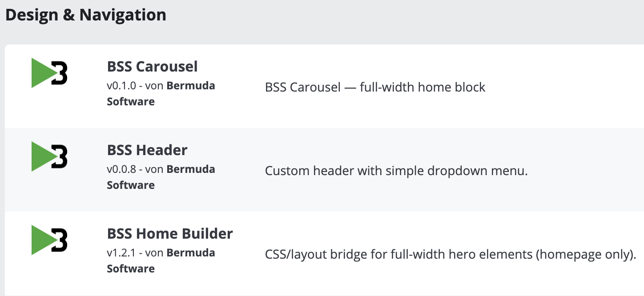This screenshot has width=644, height=296.
Task: Open the BSS Header plugin page
Action: click(x=147, y=150)
